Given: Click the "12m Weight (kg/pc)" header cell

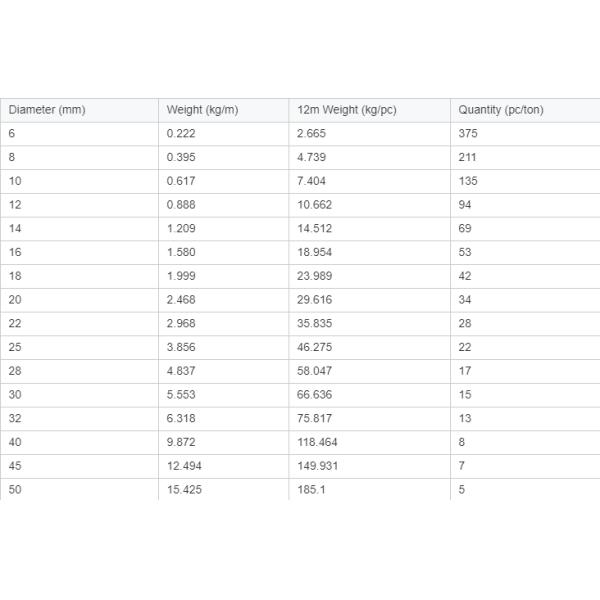Looking at the screenshot, I should (347, 110).
